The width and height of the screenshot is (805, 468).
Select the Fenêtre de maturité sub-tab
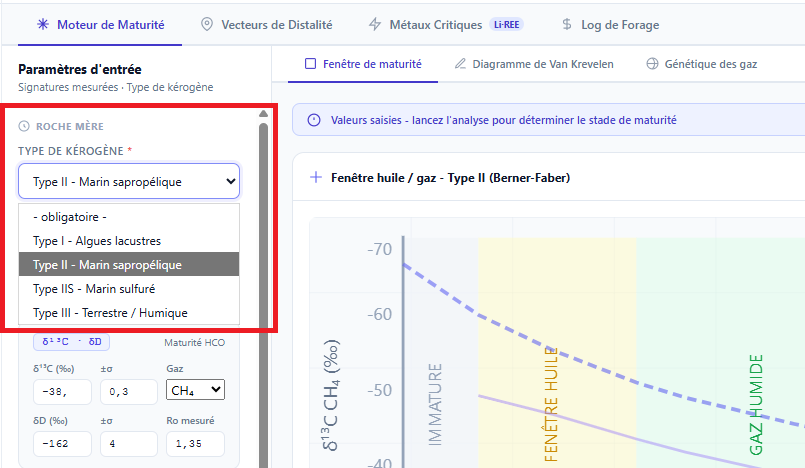(363, 64)
